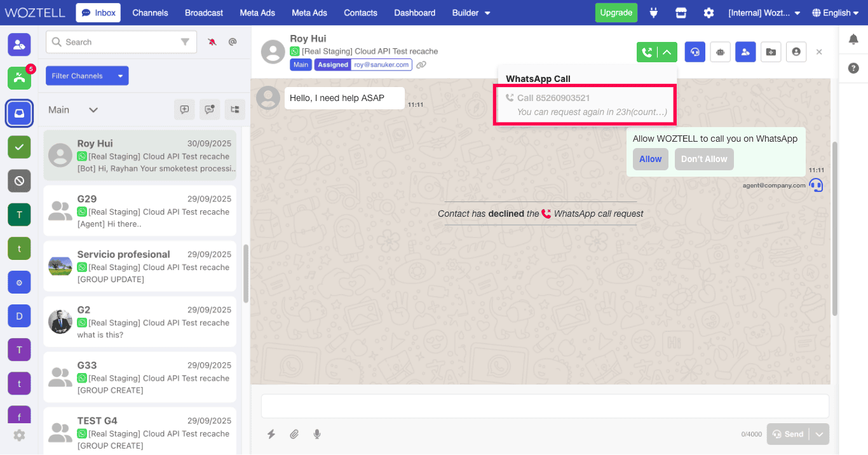Click the green Upgrade button
The height and width of the screenshot is (455, 868).
pos(616,13)
